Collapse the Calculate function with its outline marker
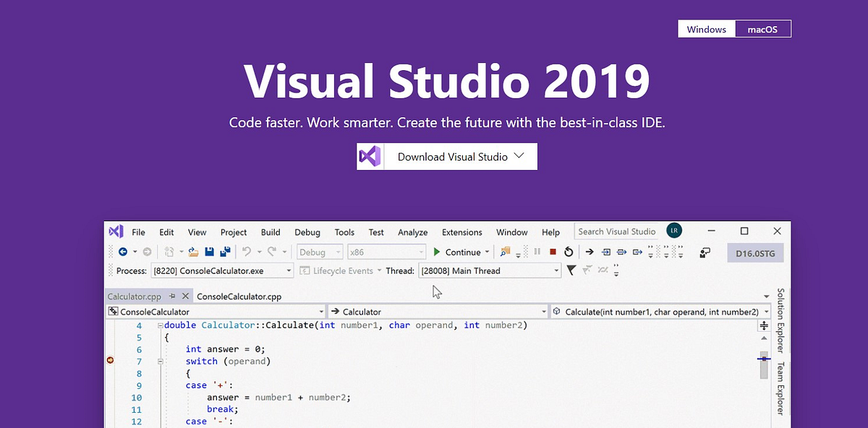 (160, 325)
